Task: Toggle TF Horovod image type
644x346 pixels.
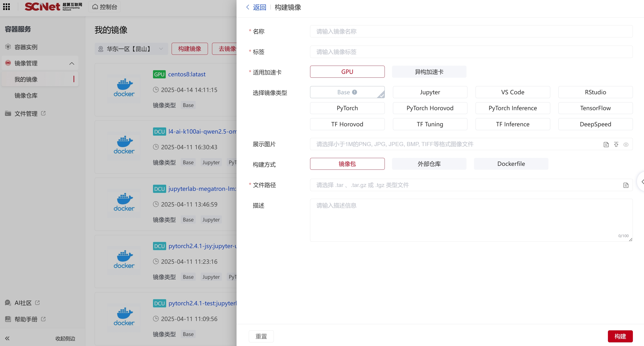Action: pyautogui.click(x=347, y=124)
